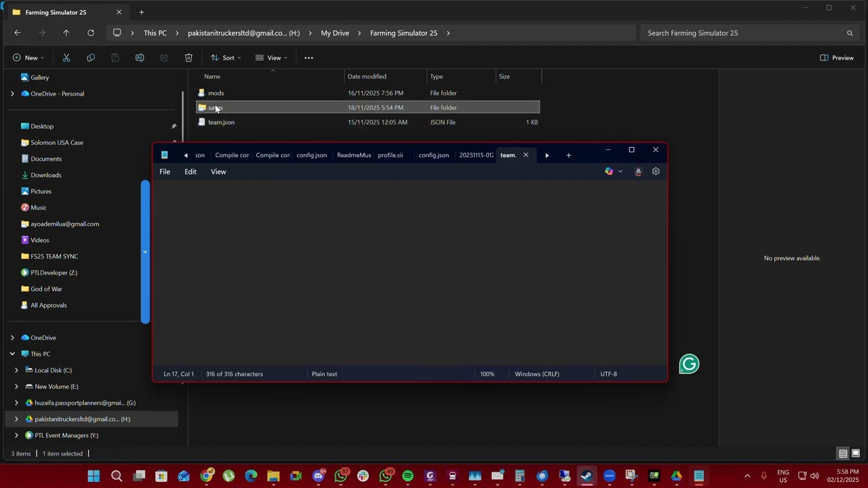868x488 pixels.
Task: Switch to details view toggle in status bar
Action: point(843,453)
